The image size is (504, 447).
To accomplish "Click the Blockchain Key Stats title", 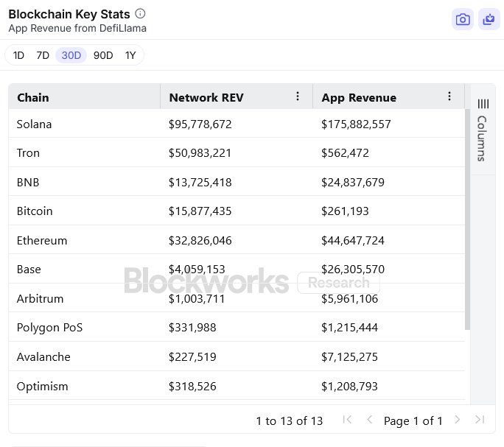I will (69, 14).
